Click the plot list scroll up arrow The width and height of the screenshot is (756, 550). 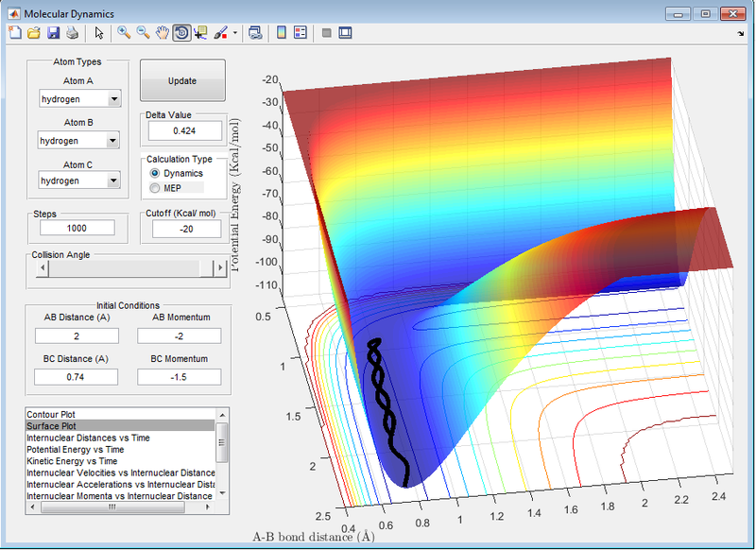tap(222, 415)
